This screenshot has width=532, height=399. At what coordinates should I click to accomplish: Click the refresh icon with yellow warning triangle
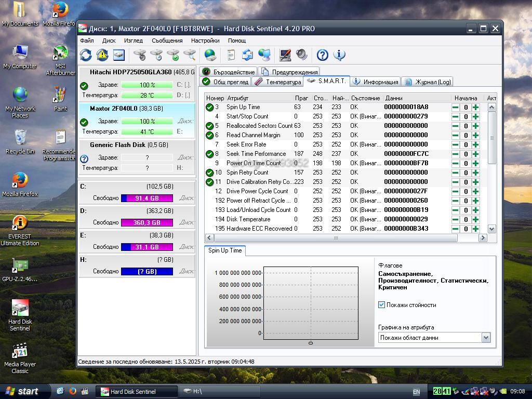[102, 55]
